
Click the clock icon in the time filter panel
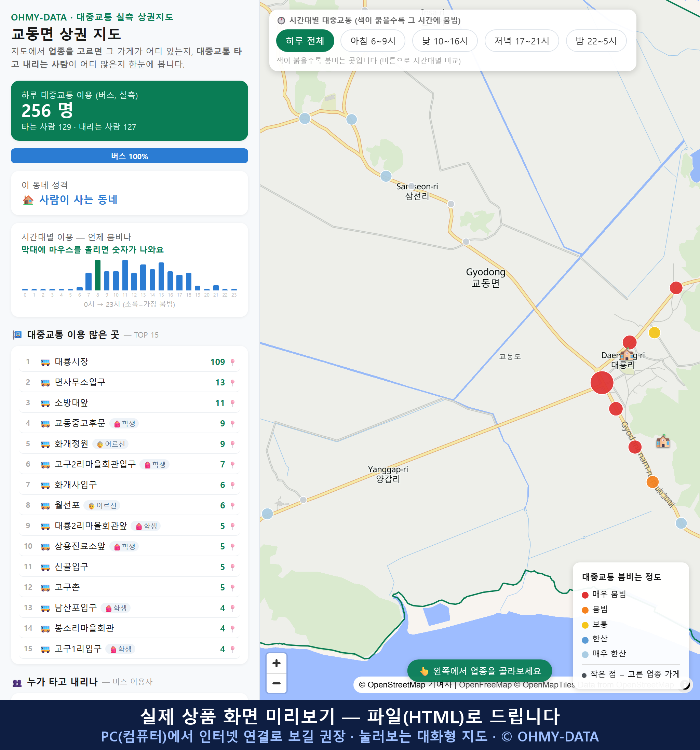pos(281,21)
